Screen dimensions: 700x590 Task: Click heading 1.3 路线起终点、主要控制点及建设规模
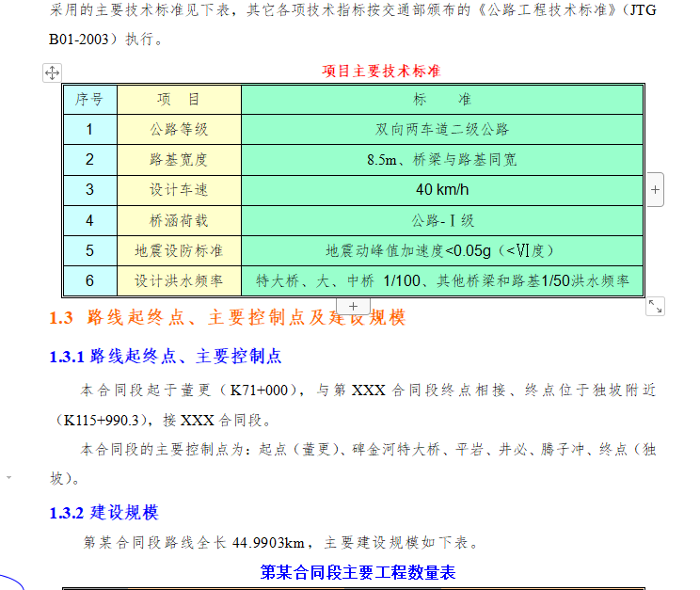[228, 317]
